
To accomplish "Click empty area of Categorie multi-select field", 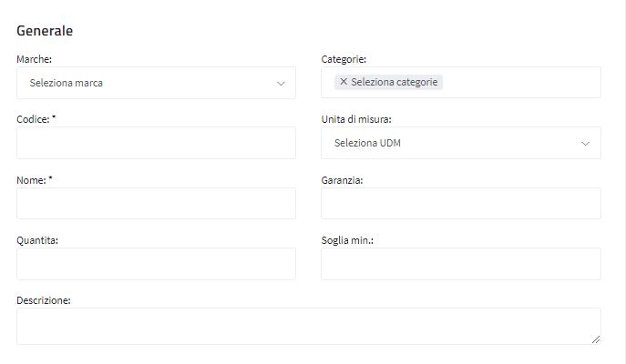I will pyautogui.click(x=520, y=83).
